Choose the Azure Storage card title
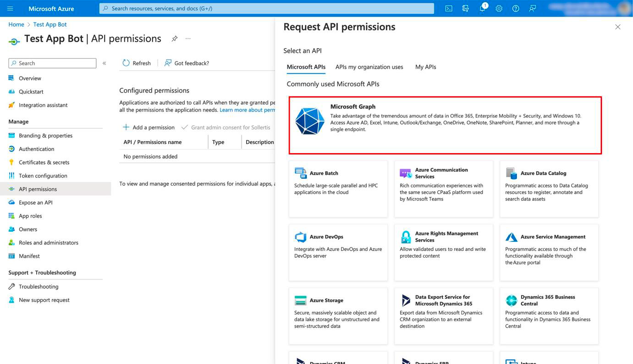633x364 pixels. [326, 300]
